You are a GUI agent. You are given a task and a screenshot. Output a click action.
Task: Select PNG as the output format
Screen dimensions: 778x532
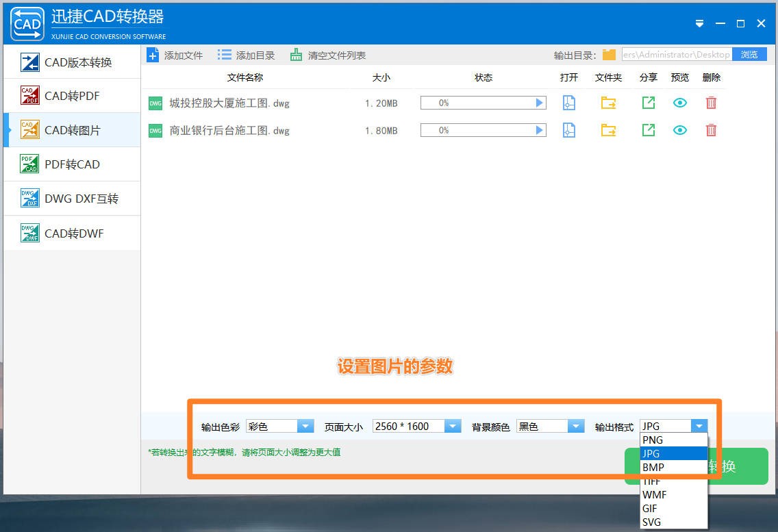pos(652,440)
